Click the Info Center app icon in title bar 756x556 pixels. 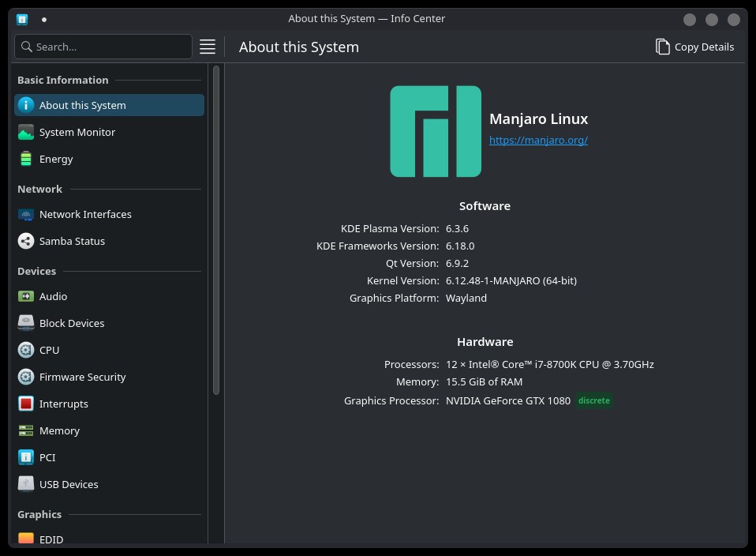point(22,19)
